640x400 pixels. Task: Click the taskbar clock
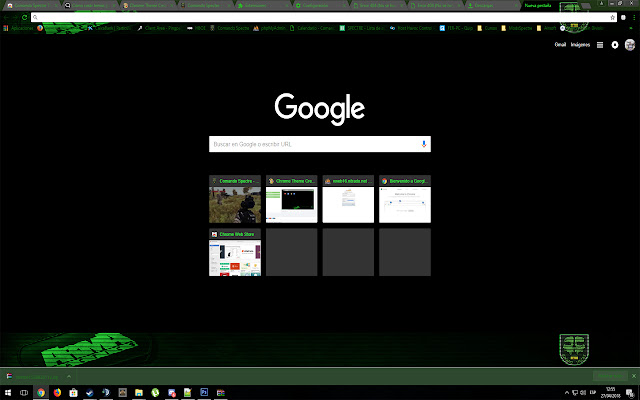[x=611, y=393]
